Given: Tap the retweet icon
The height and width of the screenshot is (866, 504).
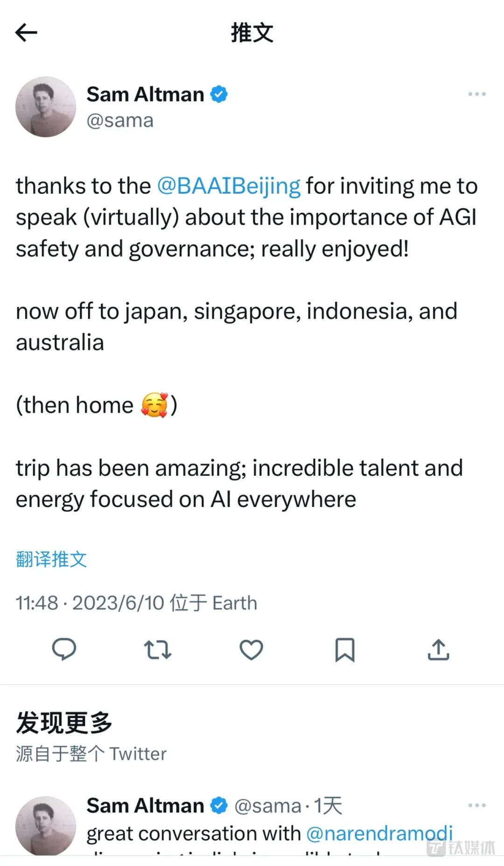Looking at the screenshot, I should (x=158, y=650).
